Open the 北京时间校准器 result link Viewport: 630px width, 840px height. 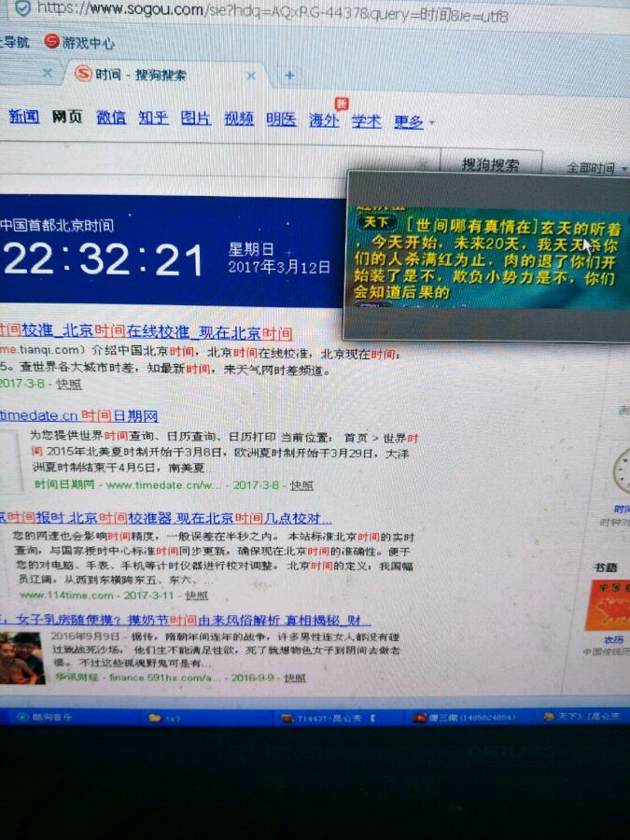pyautogui.click(x=166, y=519)
